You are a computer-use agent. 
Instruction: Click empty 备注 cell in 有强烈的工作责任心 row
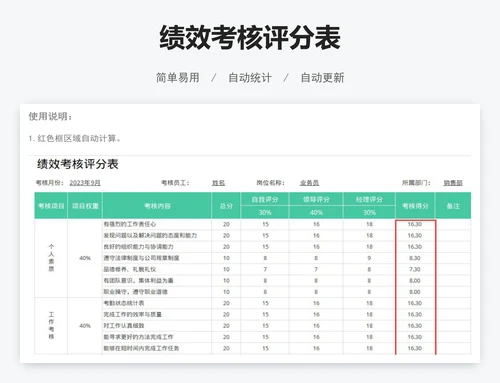point(453,224)
